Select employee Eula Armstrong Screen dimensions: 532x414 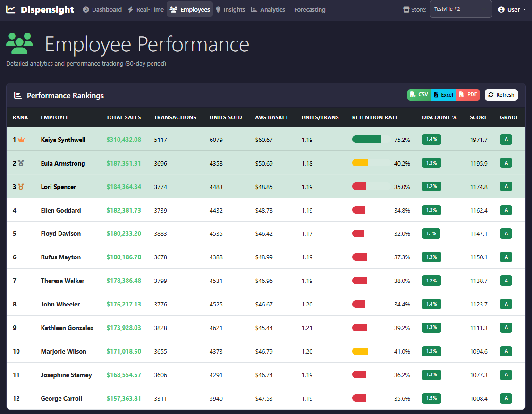point(63,163)
